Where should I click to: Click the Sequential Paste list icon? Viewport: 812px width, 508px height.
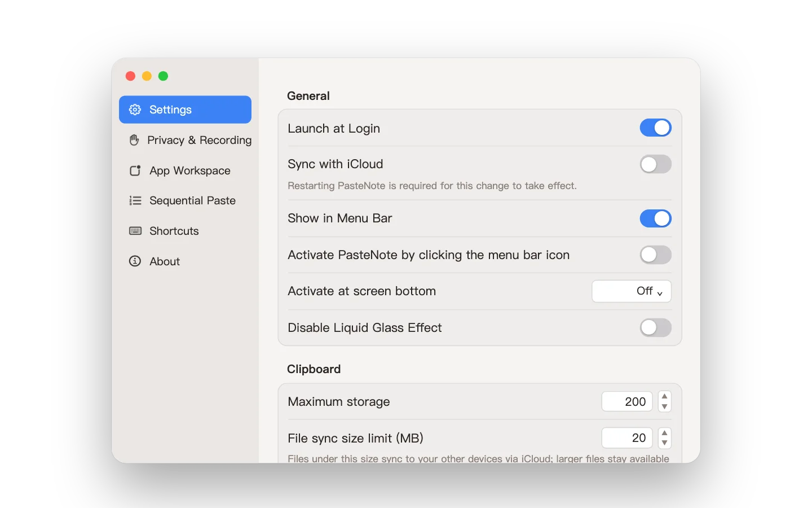(135, 200)
